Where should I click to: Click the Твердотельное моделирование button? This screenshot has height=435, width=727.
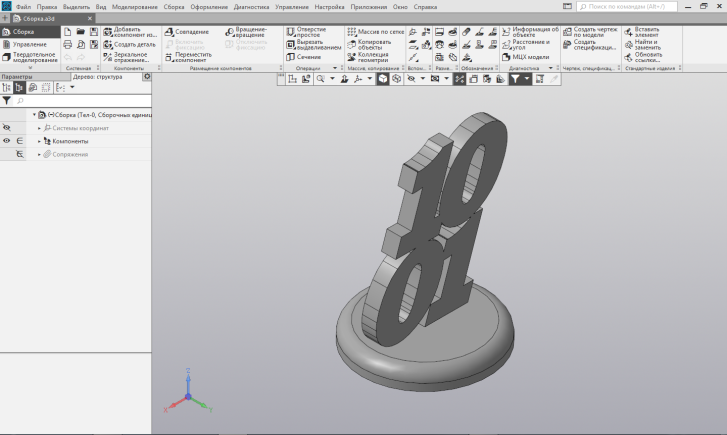click(33, 57)
